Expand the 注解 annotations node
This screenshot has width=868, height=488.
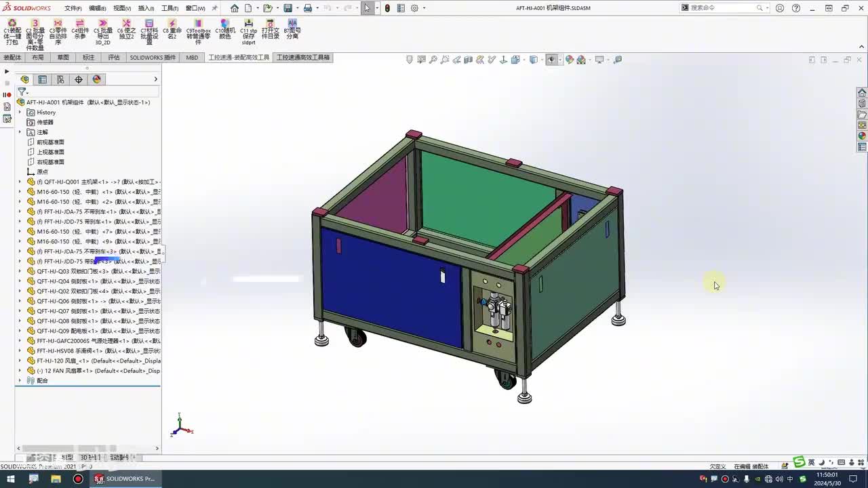pyautogui.click(x=20, y=132)
